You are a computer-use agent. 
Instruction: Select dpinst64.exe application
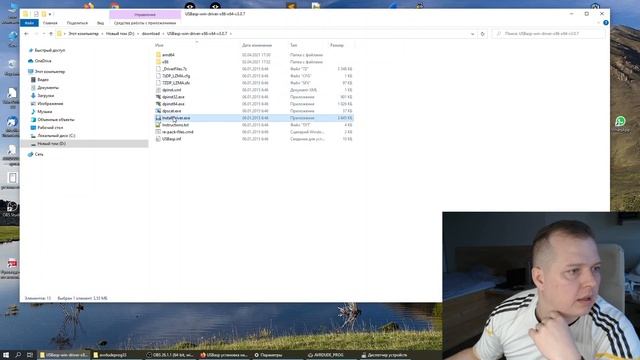173,104
